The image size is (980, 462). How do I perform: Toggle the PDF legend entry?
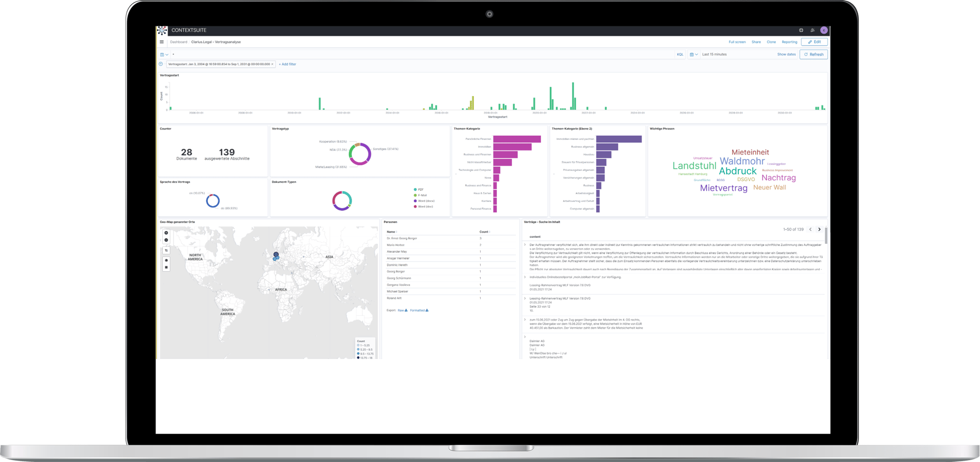pos(418,190)
